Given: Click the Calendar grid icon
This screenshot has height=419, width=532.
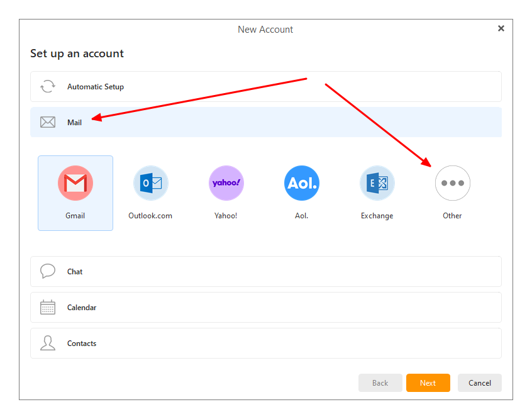Looking at the screenshot, I should point(48,307).
